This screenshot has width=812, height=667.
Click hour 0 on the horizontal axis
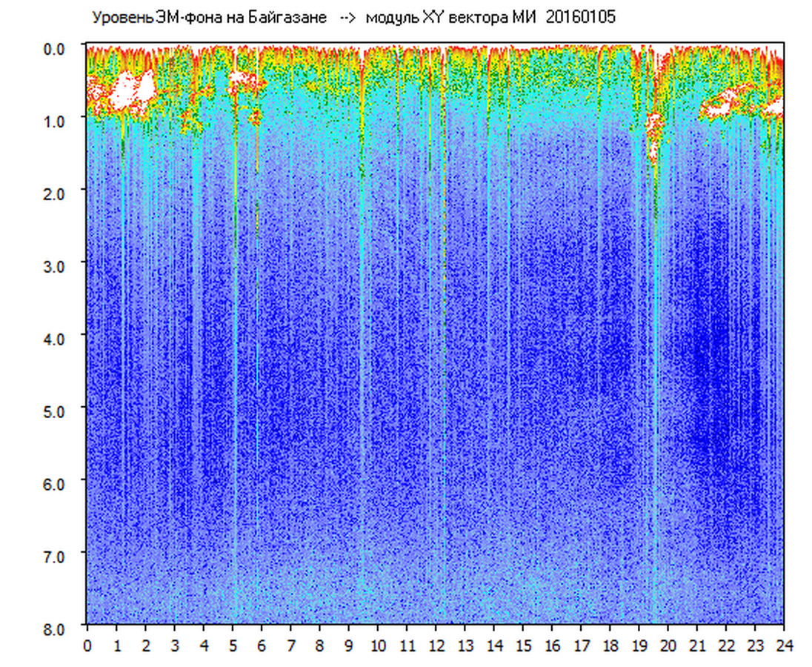87,646
